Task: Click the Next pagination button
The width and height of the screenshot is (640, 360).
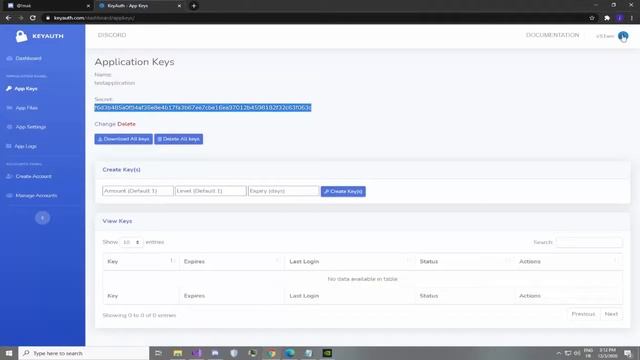Action: (611, 314)
